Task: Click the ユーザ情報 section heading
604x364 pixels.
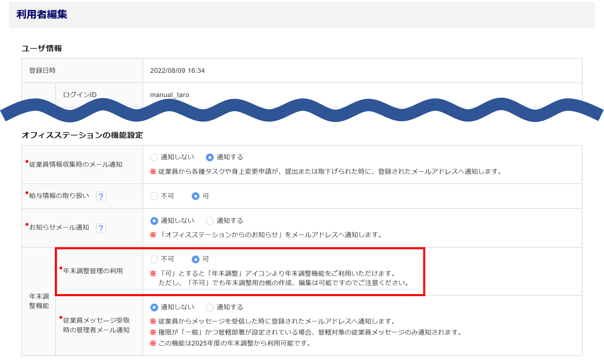Action: pyautogui.click(x=42, y=48)
